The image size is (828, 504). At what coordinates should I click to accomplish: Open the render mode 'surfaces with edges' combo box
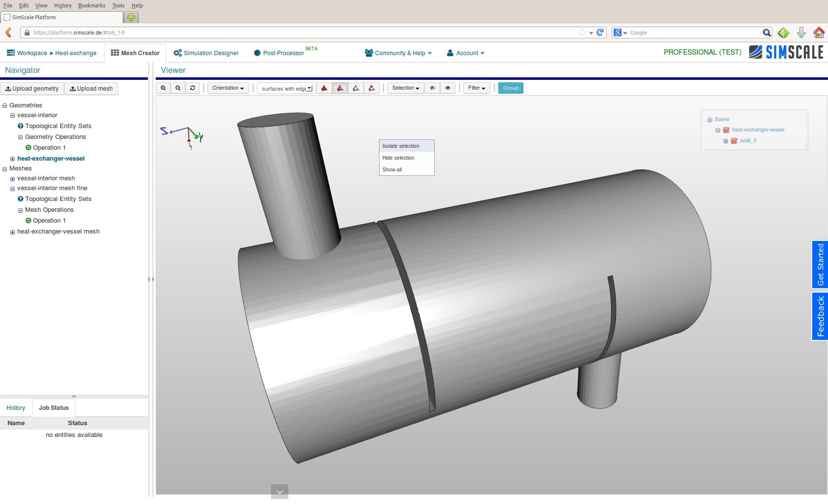pos(286,89)
